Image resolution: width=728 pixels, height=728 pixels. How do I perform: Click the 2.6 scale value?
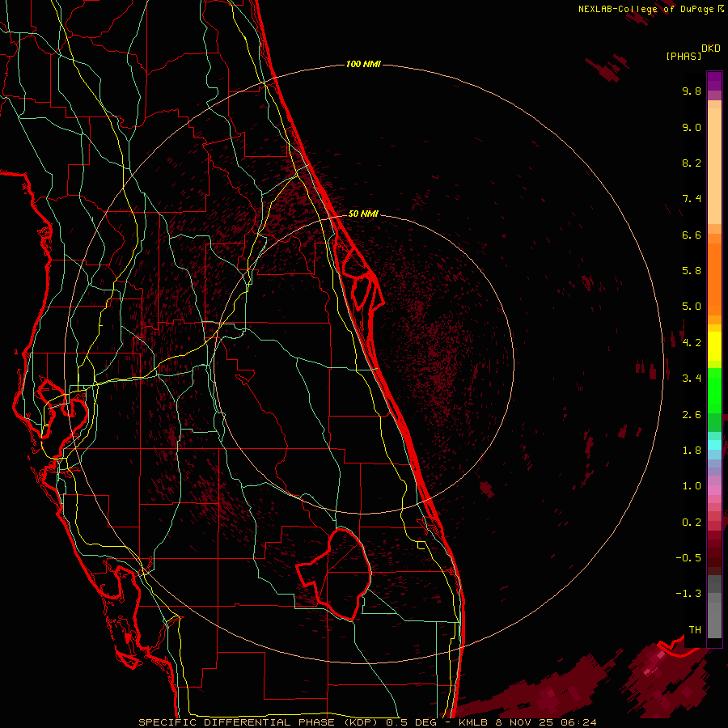click(692, 415)
